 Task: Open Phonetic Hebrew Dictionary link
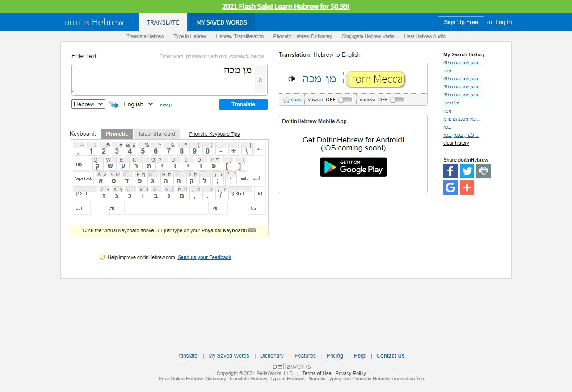pos(303,36)
